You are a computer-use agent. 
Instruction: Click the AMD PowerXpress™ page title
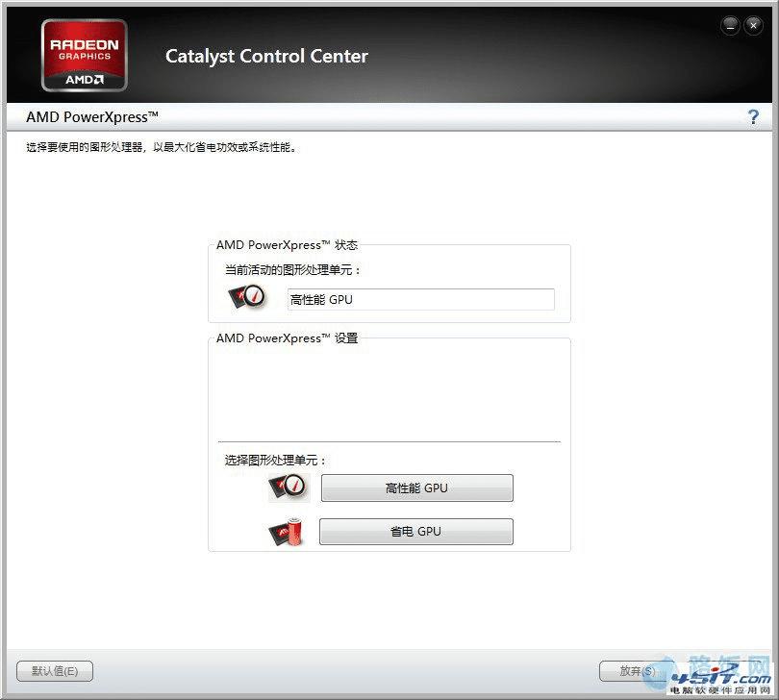click(92, 117)
